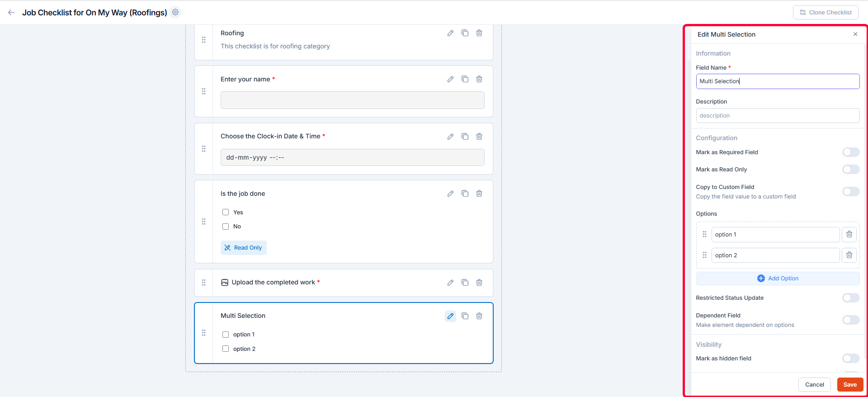This screenshot has width=868, height=397.
Task: Duplicate the Multi Selection field
Action: click(x=465, y=316)
